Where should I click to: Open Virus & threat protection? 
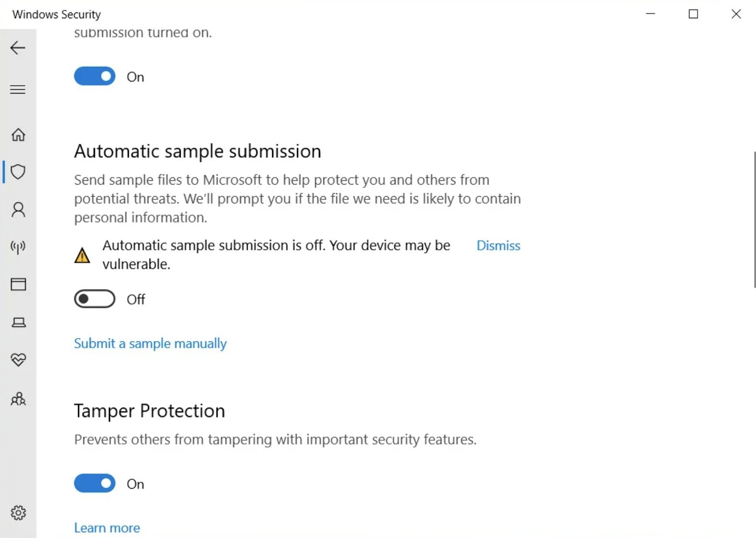tap(18, 172)
